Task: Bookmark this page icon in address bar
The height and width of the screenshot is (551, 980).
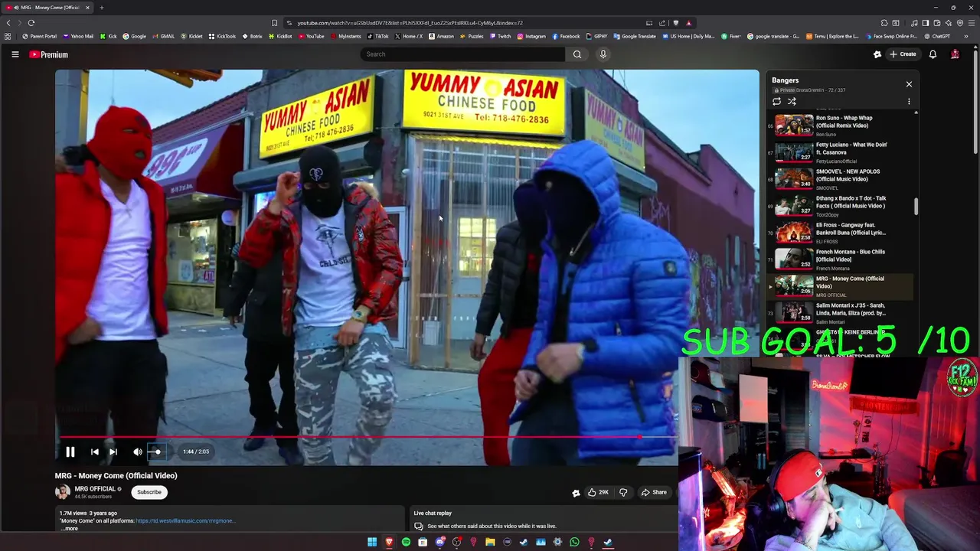Action: pyautogui.click(x=274, y=23)
